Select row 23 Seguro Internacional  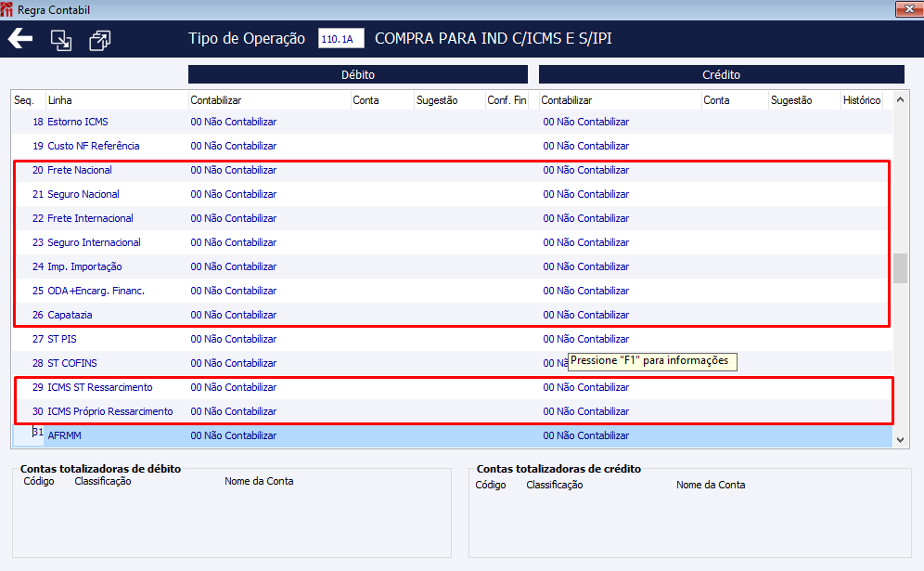[452, 242]
